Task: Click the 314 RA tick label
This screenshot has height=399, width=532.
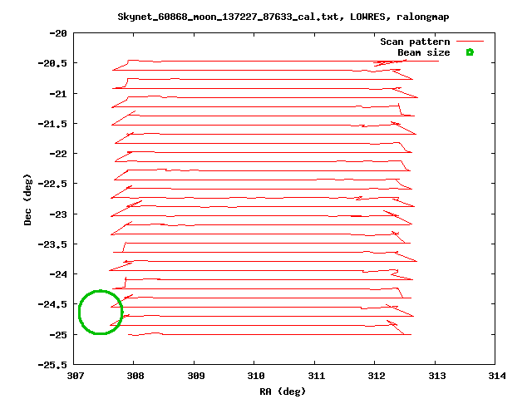Action: pyautogui.click(x=497, y=376)
